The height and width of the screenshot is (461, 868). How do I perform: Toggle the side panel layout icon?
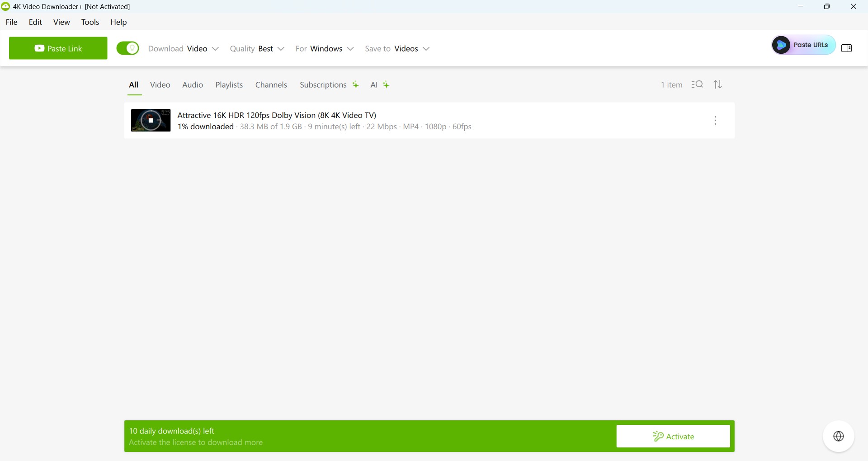(x=846, y=48)
